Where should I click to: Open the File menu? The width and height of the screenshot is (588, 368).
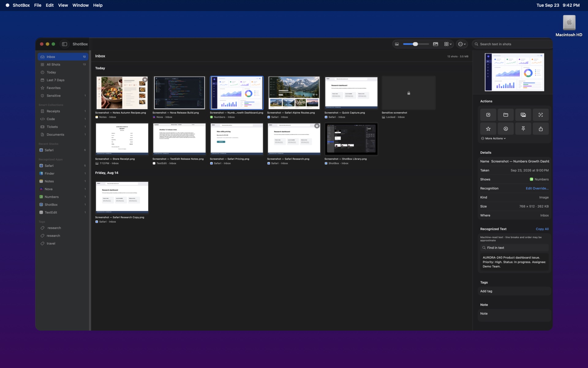click(38, 5)
